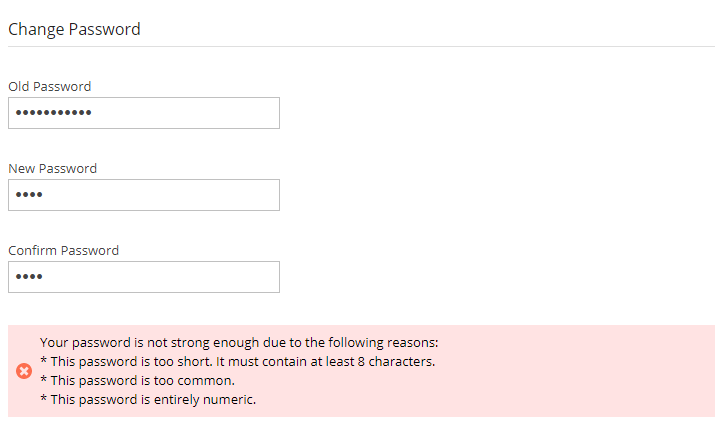Screen dimensions: 715x427
Task: Click the "password is entirely numeric" error line
Action: (148, 400)
